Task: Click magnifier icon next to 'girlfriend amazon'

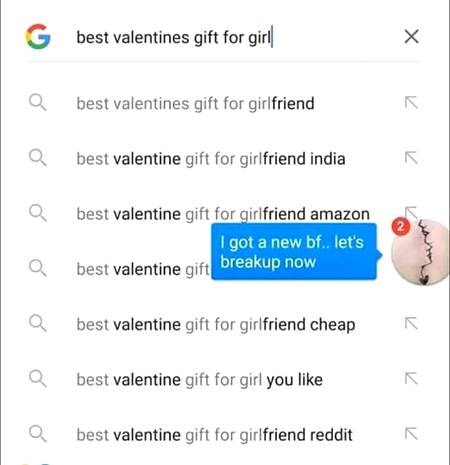Action: pos(37,213)
